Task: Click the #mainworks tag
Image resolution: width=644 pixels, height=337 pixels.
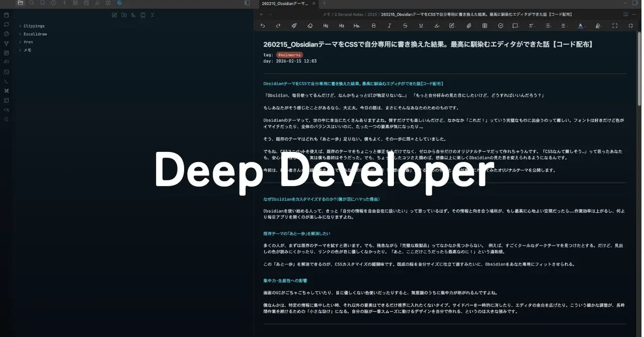Action: tap(290, 55)
